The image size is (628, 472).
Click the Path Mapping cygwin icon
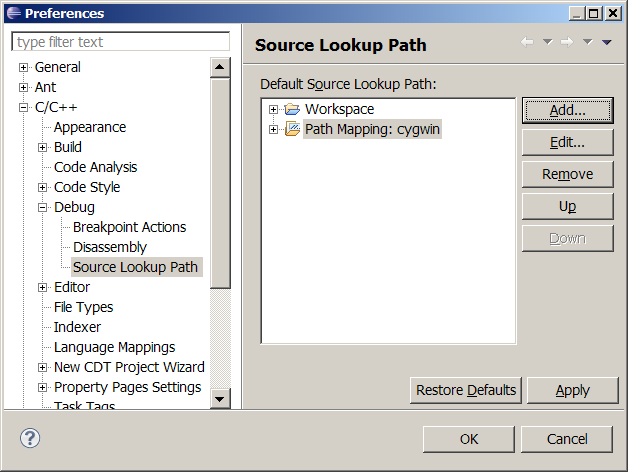tap(292, 129)
